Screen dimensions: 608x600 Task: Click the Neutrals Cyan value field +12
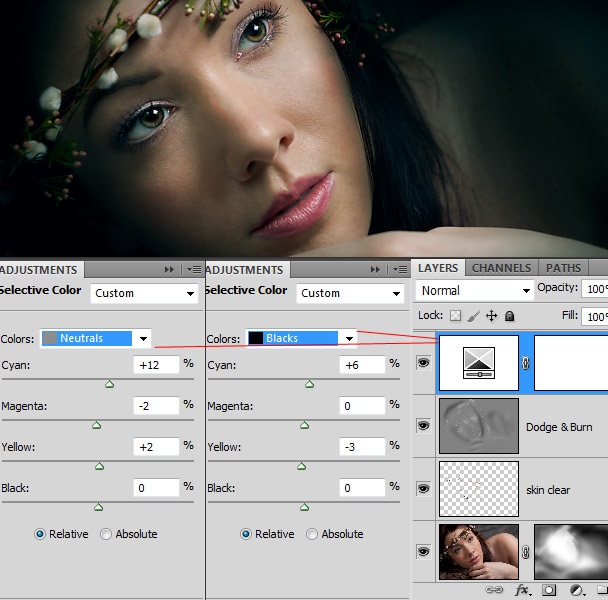(x=156, y=365)
